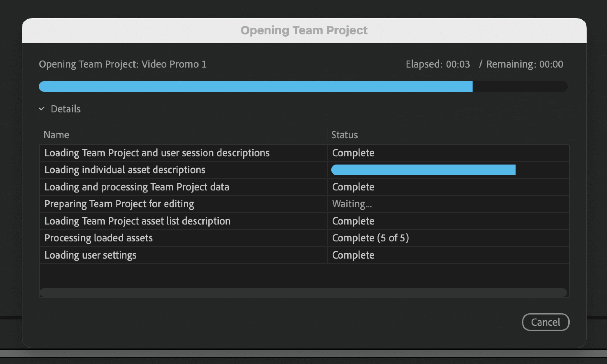607x364 pixels.
Task: Click the Waiting status label
Action: [x=352, y=204]
